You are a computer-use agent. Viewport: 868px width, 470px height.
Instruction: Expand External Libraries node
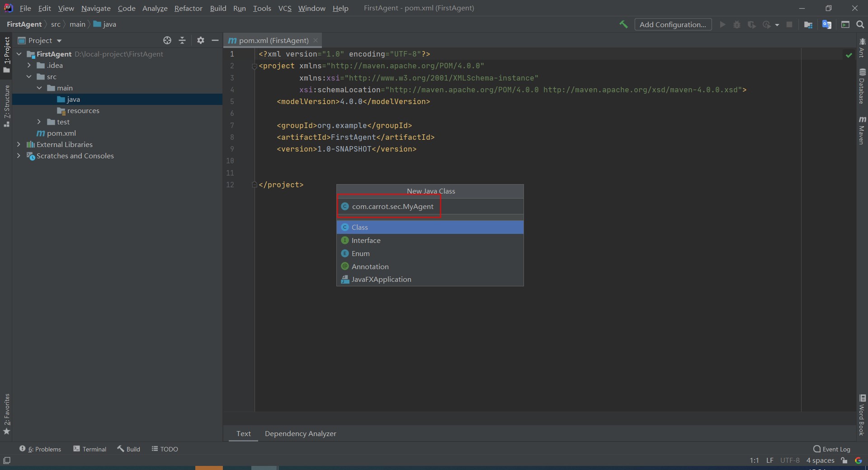pos(19,144)
